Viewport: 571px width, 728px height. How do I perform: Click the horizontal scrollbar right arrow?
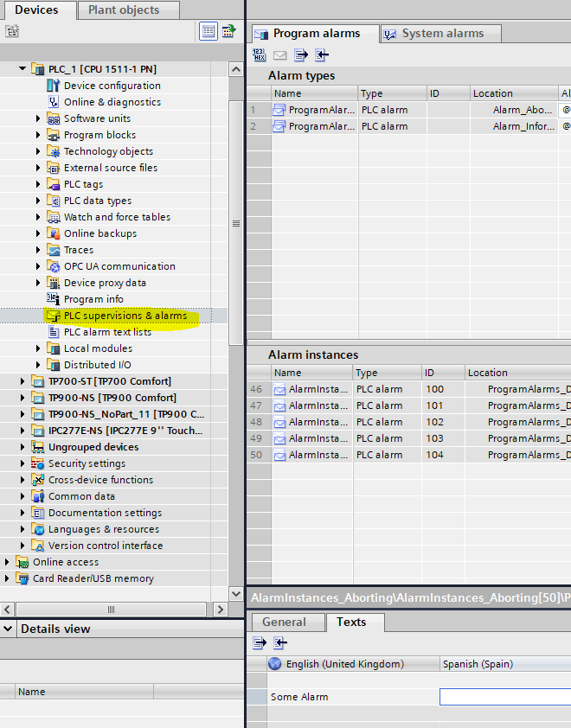coord(221,610)
